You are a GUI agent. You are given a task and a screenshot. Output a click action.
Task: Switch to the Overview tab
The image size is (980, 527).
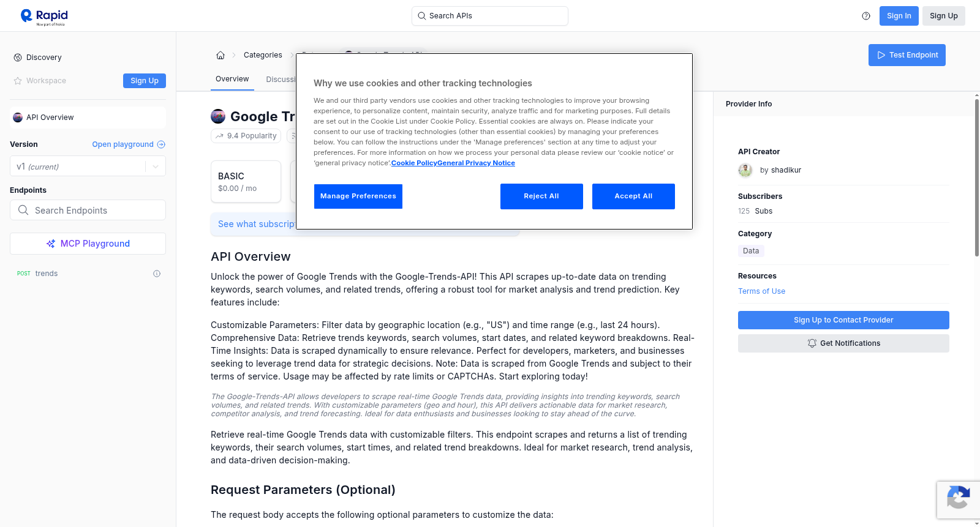click(x=232, y=79)
